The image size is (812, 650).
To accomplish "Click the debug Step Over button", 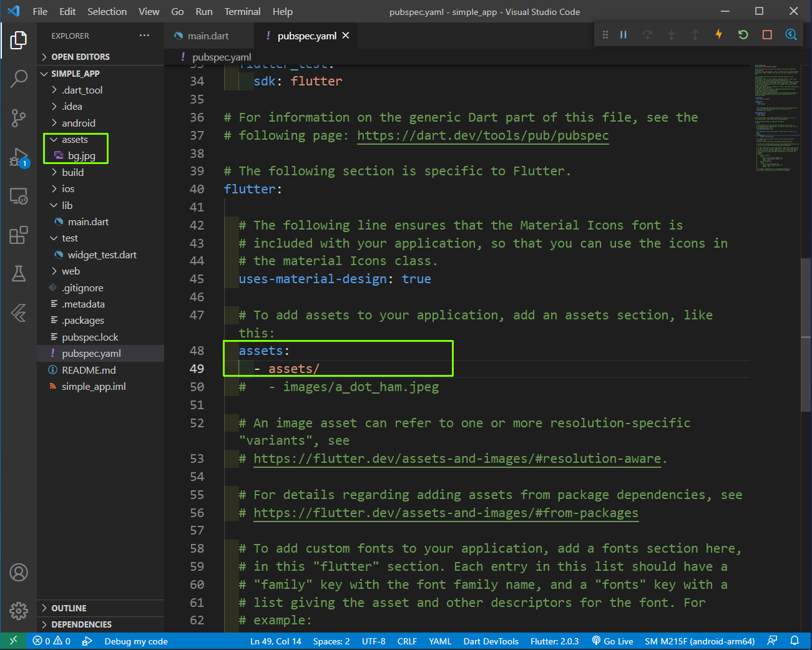I will pos(647,34).
